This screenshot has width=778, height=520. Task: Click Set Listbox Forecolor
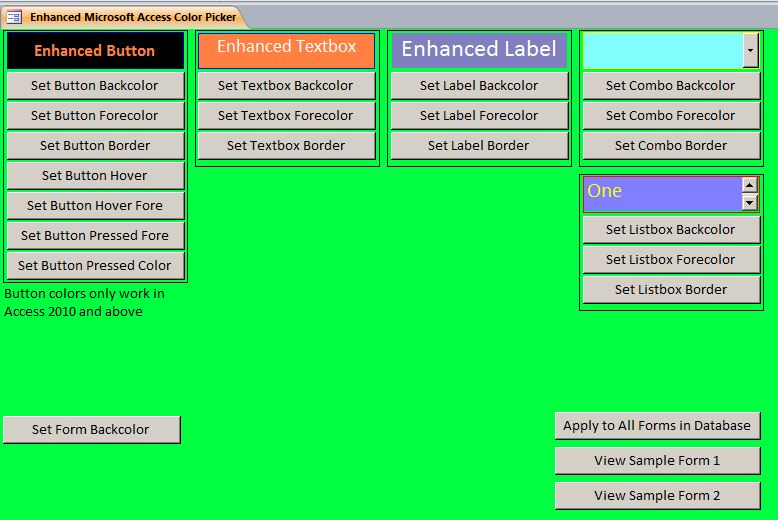[671, 260]
